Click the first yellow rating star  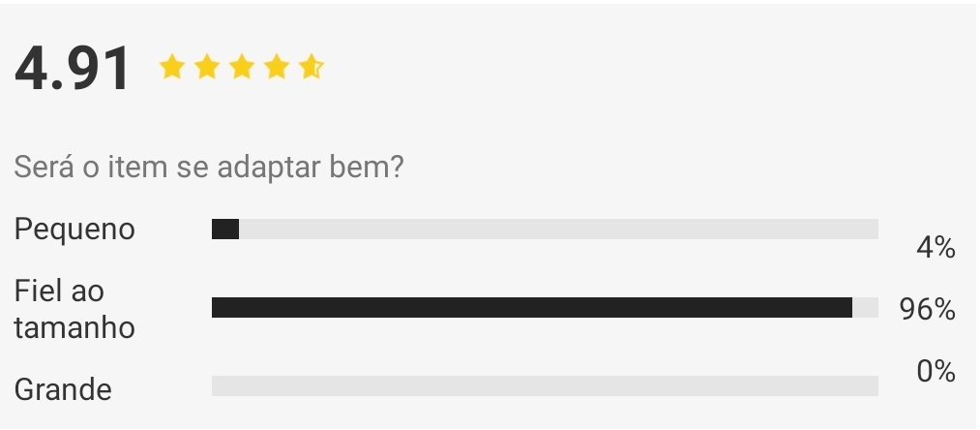tap(172, 67)
